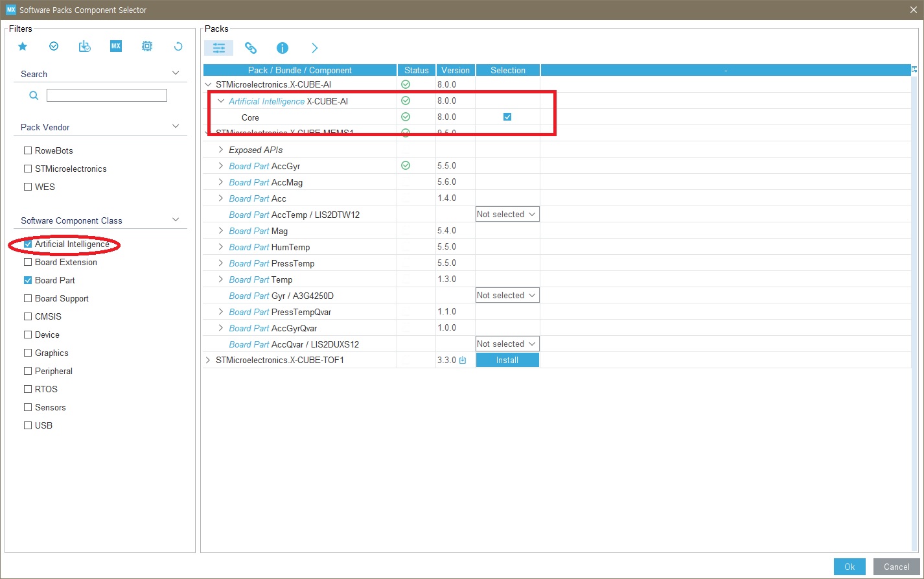Collapse the Pack Vendor section

(176, 126)
